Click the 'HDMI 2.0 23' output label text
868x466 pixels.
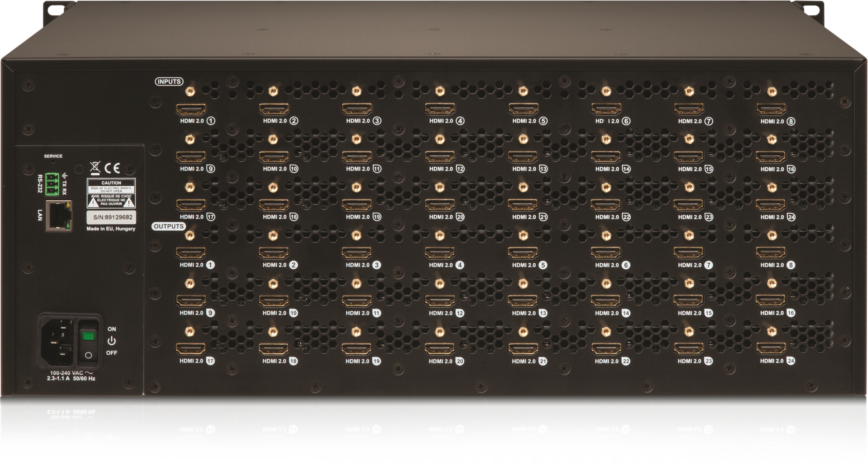coord(695,361)
